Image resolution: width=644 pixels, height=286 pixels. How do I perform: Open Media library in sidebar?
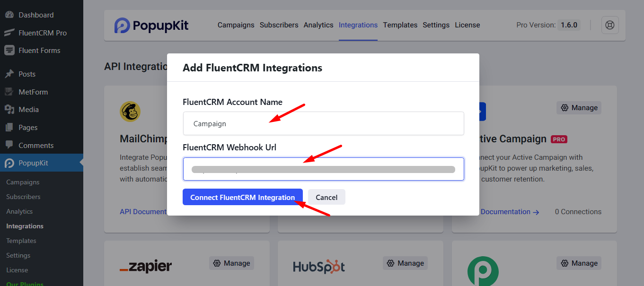coord(28,110)
